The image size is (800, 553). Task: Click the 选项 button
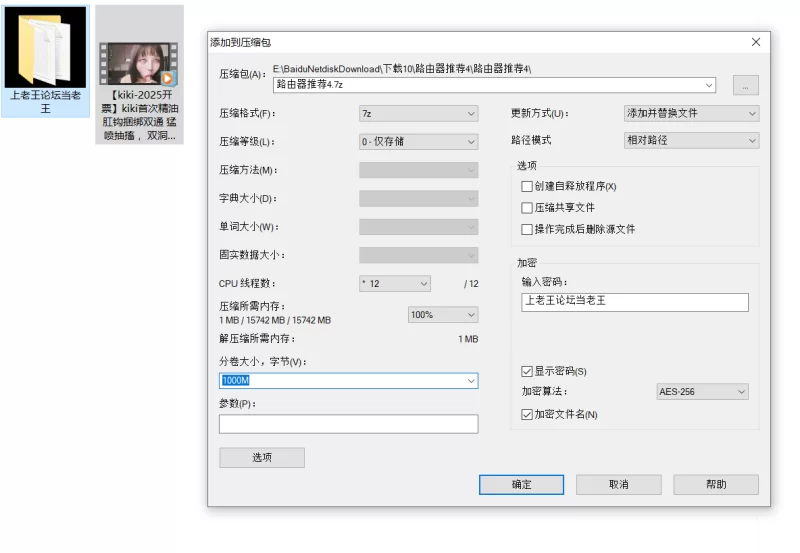click(262, 458)
